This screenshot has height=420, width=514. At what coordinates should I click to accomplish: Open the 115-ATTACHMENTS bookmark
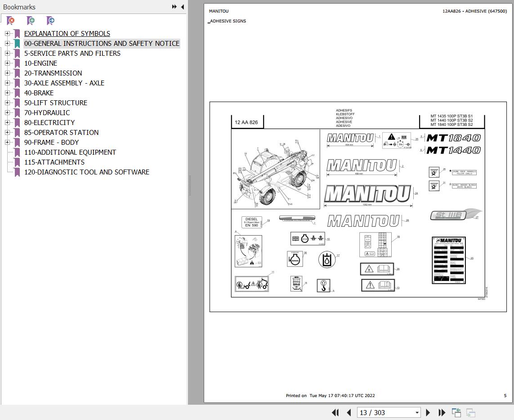click(54, 162)
